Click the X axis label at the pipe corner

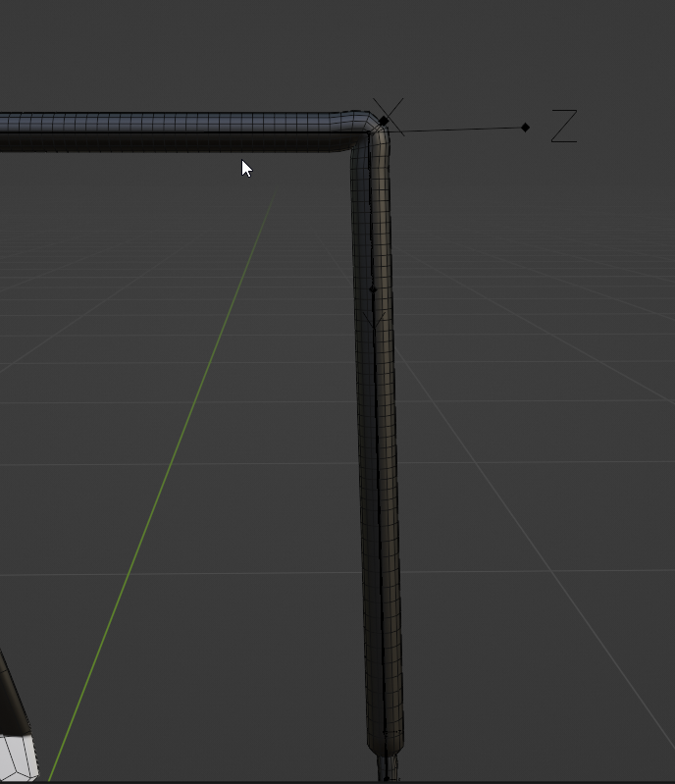pyautogui.click(x=389, y=117)
